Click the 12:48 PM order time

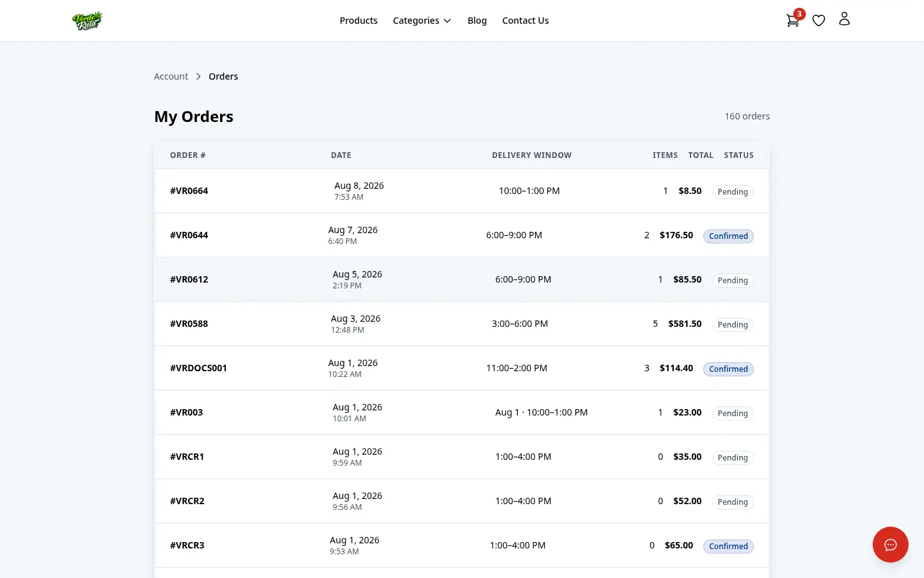click(x=347, y=330)
